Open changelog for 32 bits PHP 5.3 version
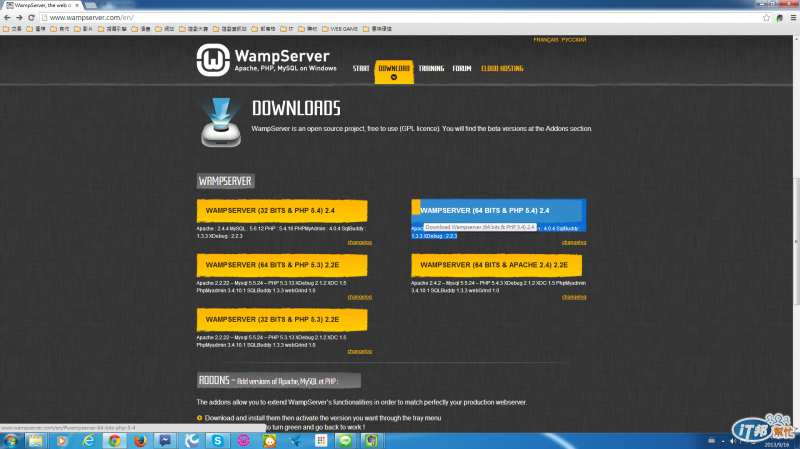800x449 pixels. 360,352
